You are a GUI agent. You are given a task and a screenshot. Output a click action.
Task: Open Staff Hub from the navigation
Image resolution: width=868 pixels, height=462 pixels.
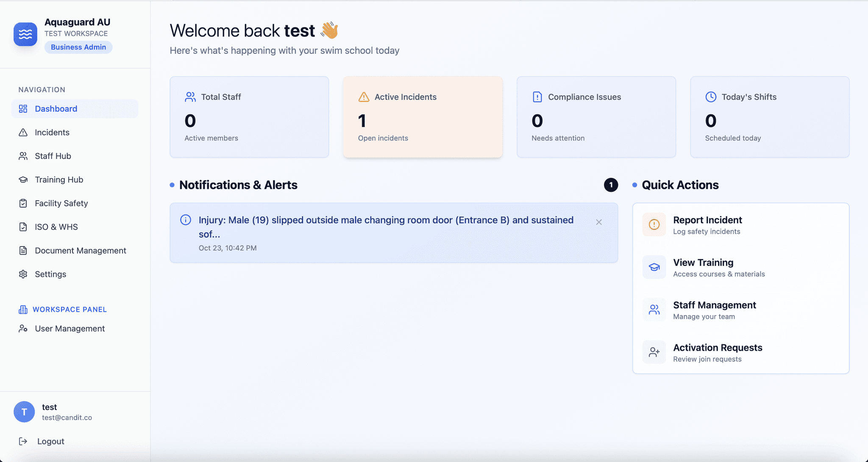pyautogui.click(x=75, y=156)
